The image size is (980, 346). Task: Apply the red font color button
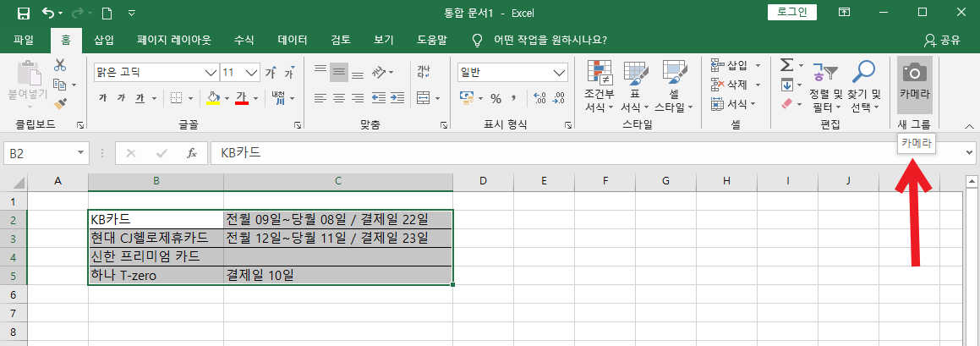click(242, 97)
